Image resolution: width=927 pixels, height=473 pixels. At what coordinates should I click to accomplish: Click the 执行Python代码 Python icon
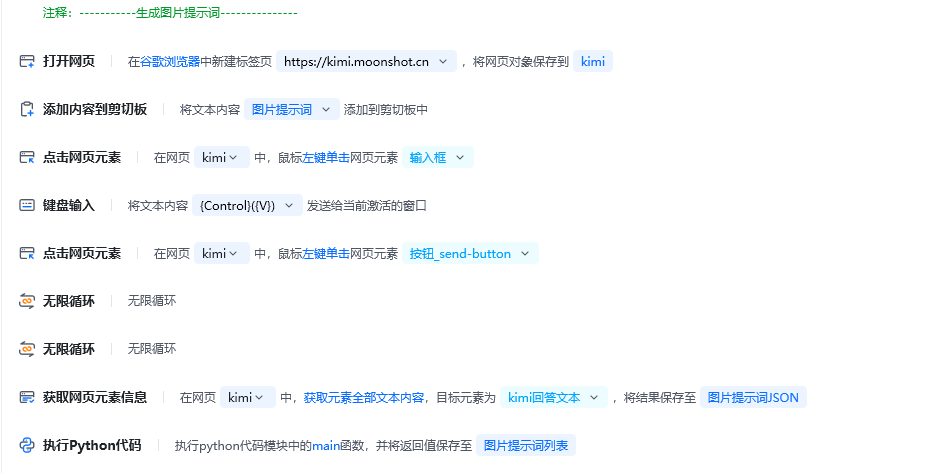click(27, 445)
